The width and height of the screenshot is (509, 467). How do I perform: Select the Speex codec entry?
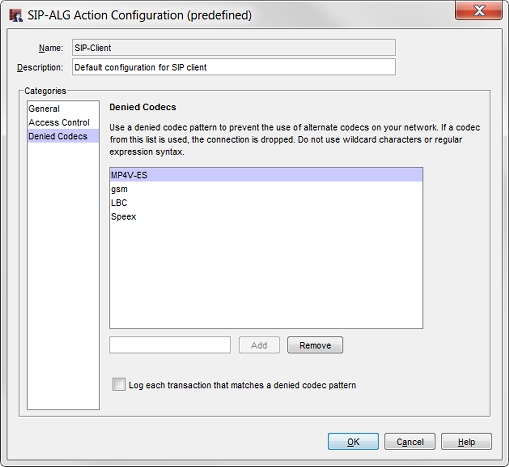tap(266, 217)
